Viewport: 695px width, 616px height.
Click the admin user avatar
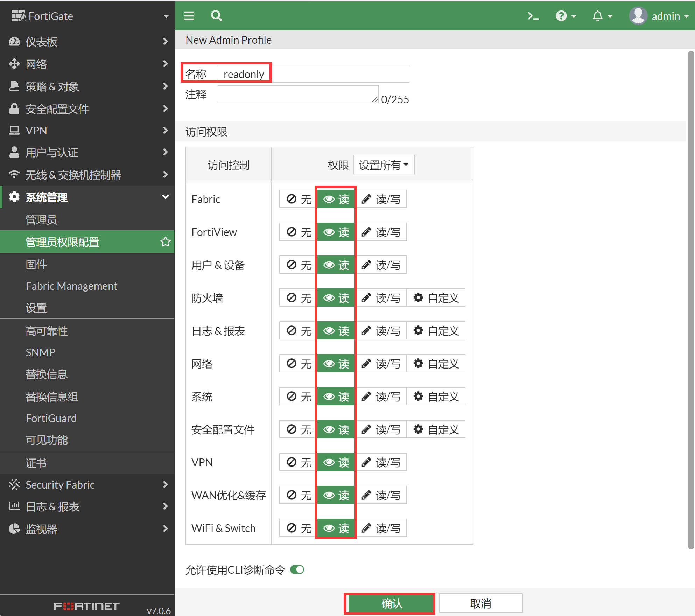(x=638, y=16)
